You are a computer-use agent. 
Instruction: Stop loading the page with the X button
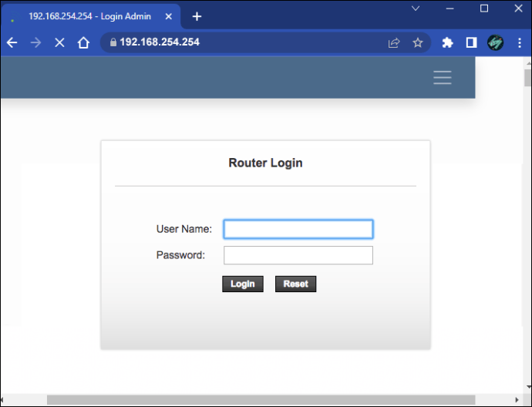pyautogui.click(x=59, y=42)
